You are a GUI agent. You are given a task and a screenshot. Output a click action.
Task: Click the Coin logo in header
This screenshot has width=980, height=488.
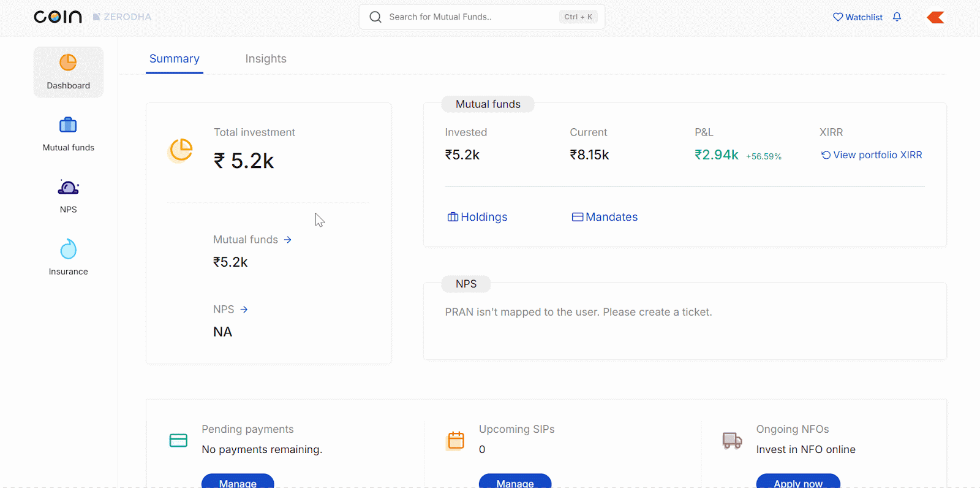pyautogui.click(x=58, y=17)
